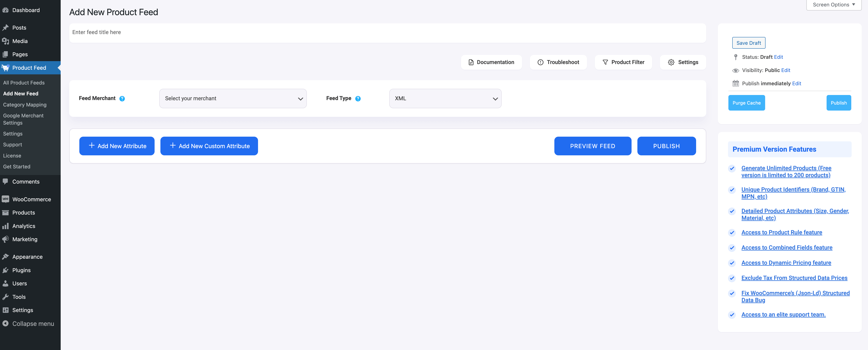Click the Feed Merchant help icon
The width and height of the screenshot is (868, 350).
tap(122, 98)
